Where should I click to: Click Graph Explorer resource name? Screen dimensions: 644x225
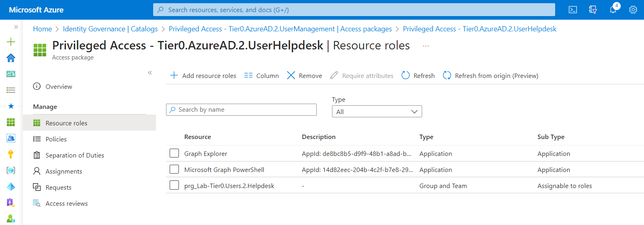point(205,153)
